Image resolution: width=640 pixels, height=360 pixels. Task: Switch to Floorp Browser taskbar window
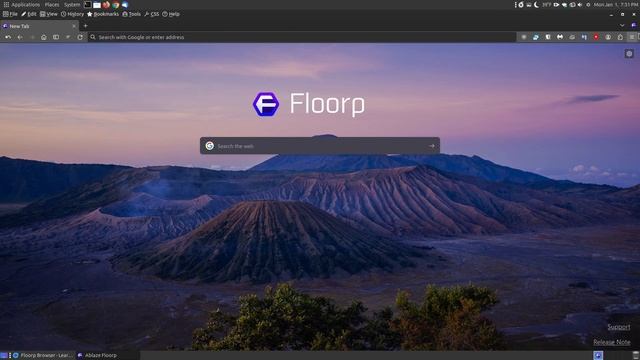coord(42,355)
